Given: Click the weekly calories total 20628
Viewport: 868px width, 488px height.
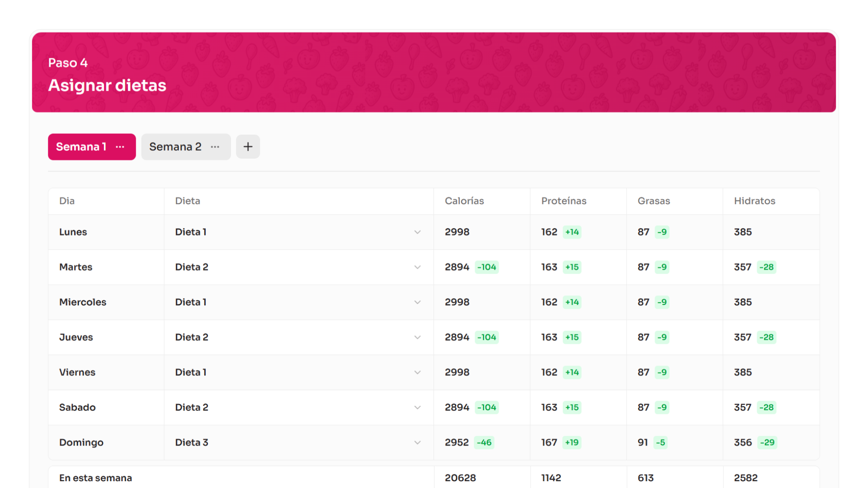Looking at the screenshot, I should coord(460,478).
